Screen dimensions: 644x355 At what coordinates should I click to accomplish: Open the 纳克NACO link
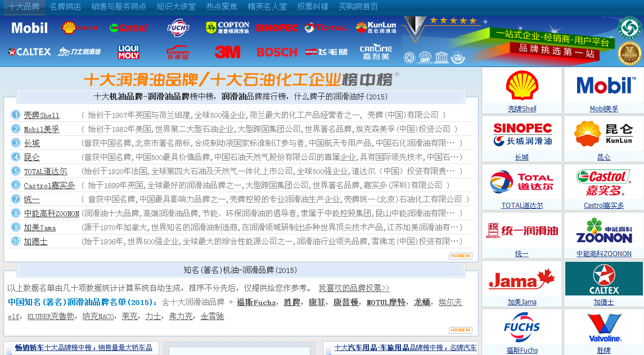[x=98, y=316]
